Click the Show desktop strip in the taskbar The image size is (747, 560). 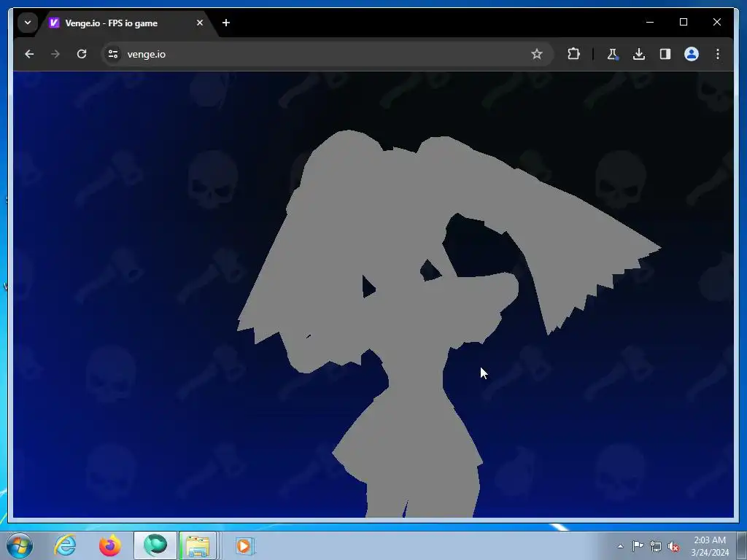point(742,545)
